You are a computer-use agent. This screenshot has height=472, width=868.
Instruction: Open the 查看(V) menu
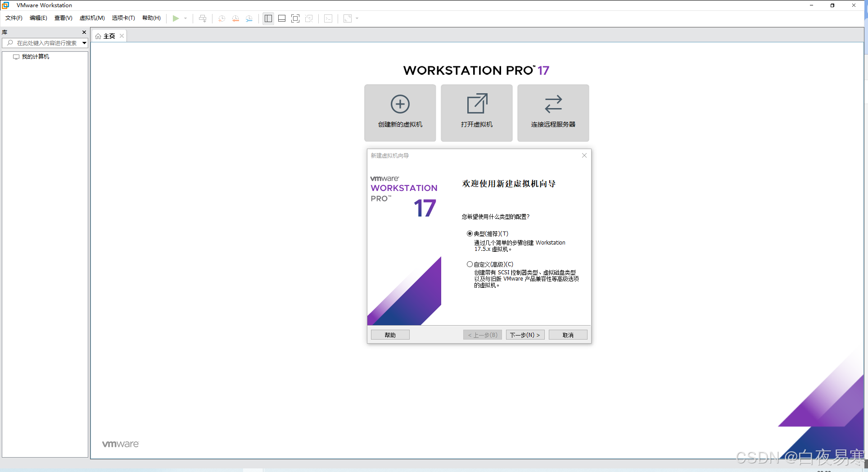pos(63,18)
